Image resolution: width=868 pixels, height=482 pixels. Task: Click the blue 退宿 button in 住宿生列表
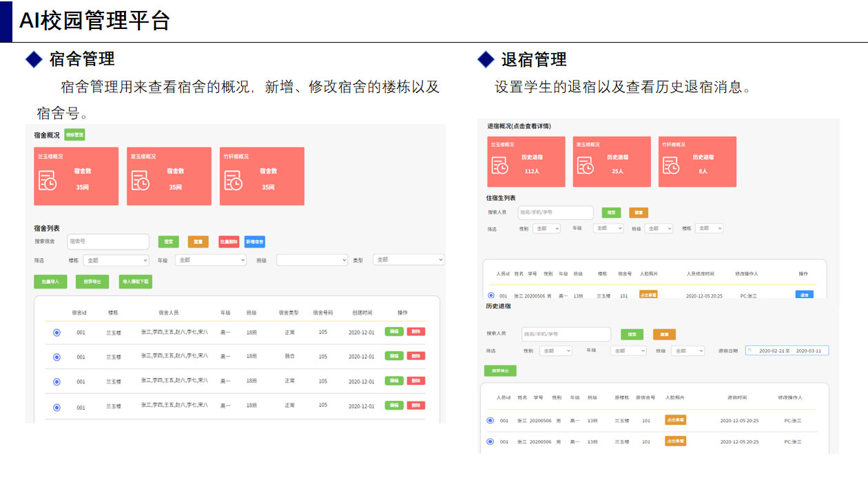(804, 295)
